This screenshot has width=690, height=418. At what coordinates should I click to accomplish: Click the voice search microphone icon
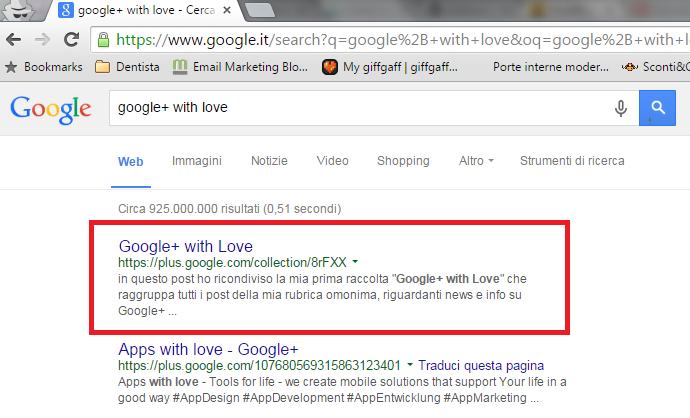[620, 108]
